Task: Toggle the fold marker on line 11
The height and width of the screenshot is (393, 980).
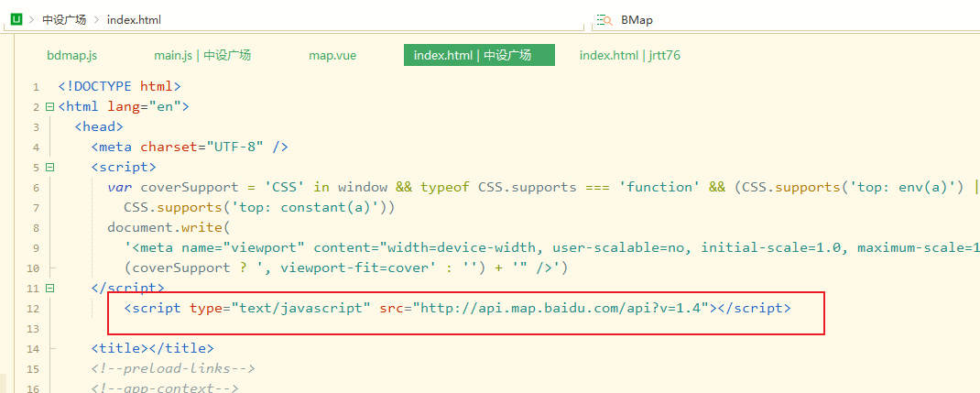Action: point(50,289)
